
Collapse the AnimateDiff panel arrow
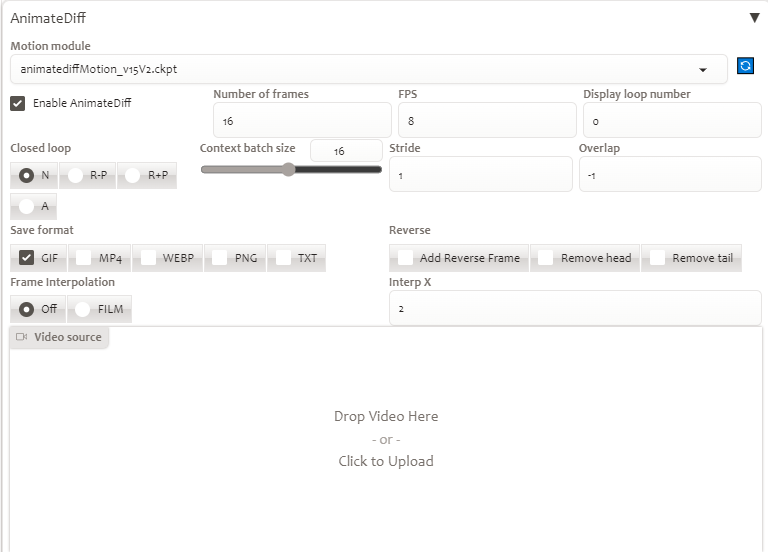point(754,18)
